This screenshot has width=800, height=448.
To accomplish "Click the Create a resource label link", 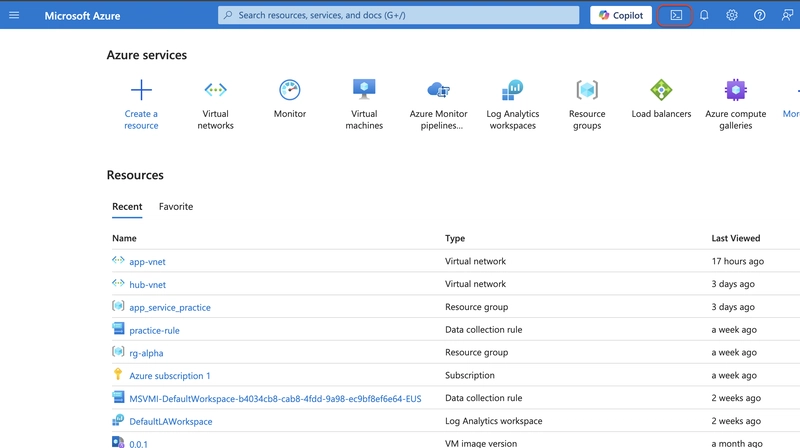I will (141, 119).
